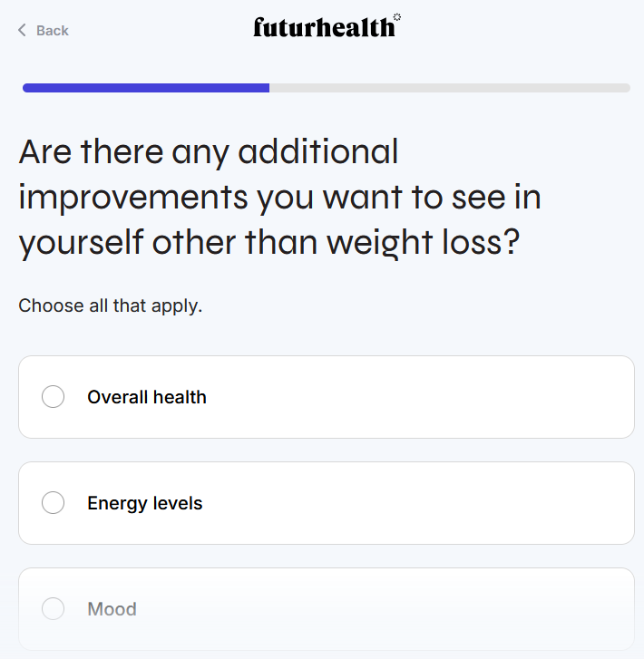The height and width of the screenshot is (659, 644).
Task: Click the small sparkle icon beside the logo
Action: click(x=397, y=17)
